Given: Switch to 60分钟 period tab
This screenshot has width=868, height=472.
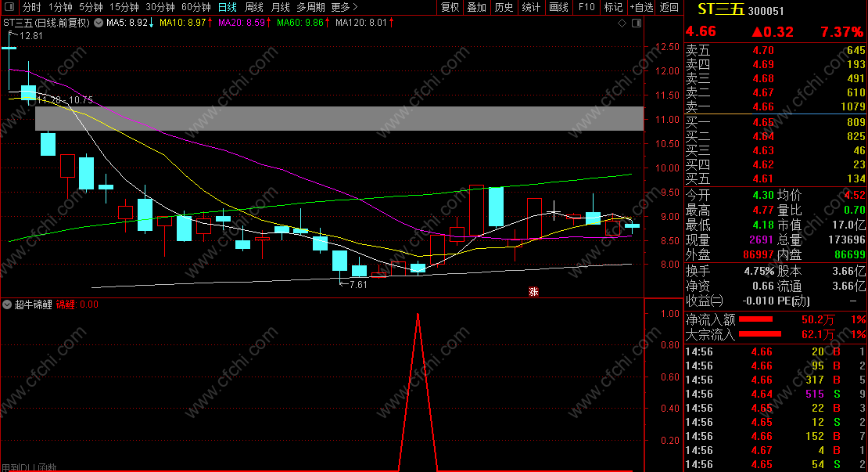Looking at the screenshot, I should tap(196, 7).
